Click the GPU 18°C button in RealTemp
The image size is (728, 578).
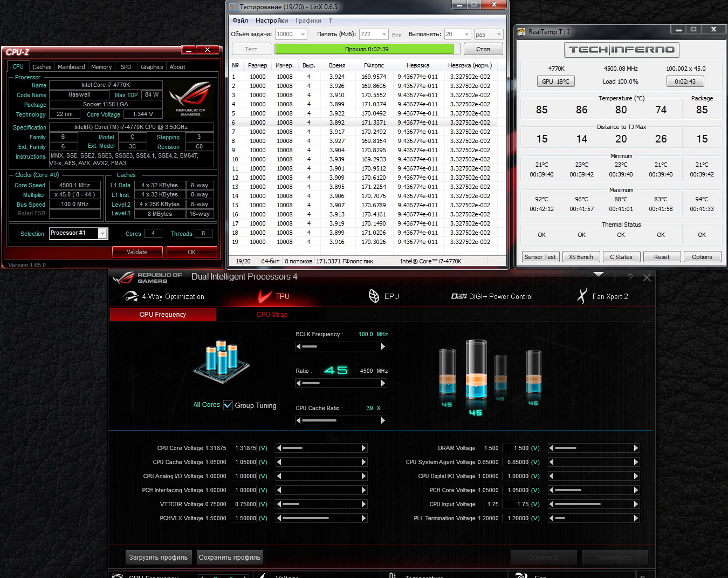555,81
